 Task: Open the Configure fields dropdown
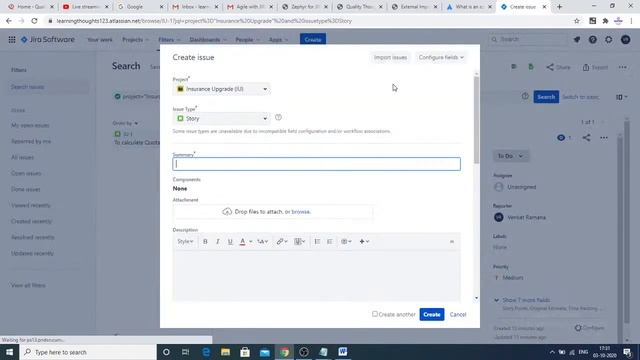[441, 58]
